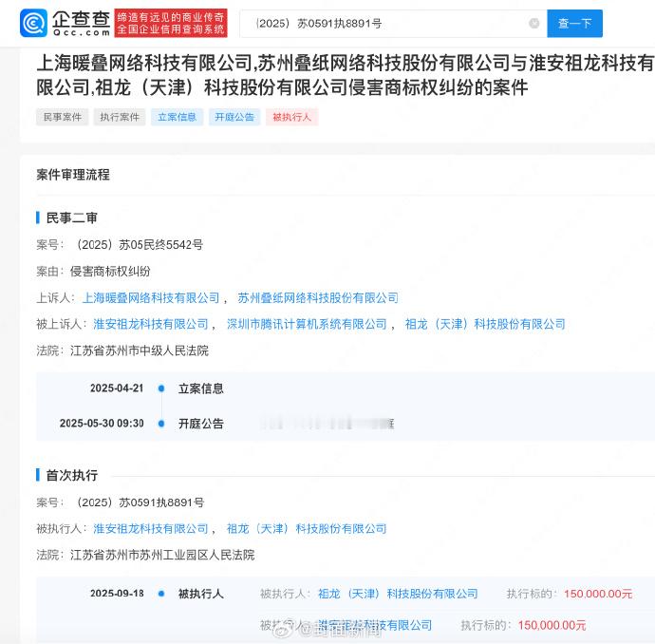Click the 首次执行 section heading
Viewport: 655px width, 644px height.
coord(71,476)
